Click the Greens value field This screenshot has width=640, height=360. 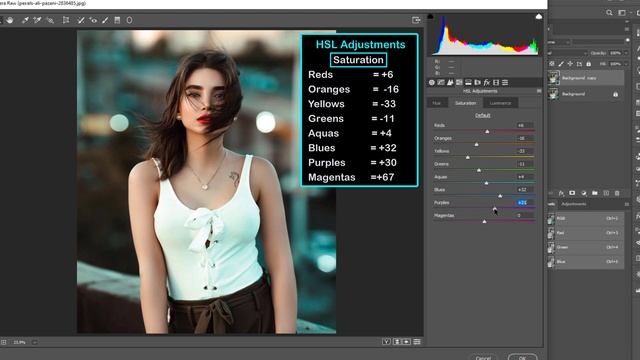tap(525, 164)
